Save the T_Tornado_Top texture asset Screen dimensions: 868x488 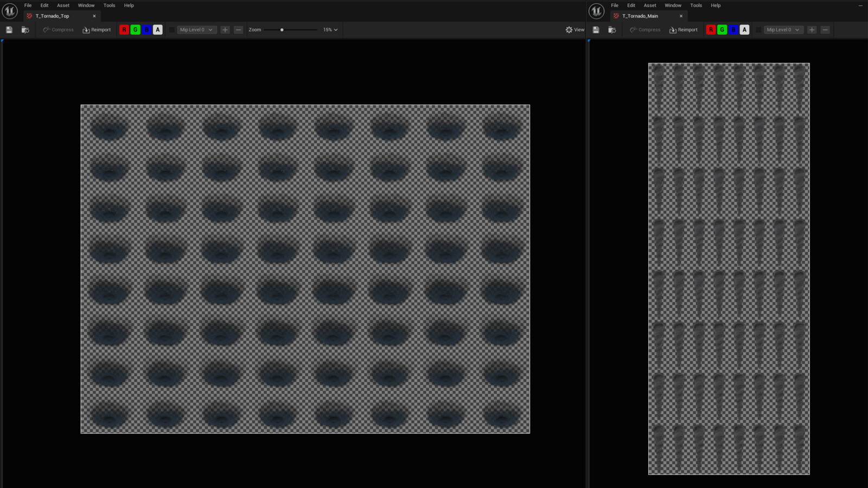tap(9, 30)
